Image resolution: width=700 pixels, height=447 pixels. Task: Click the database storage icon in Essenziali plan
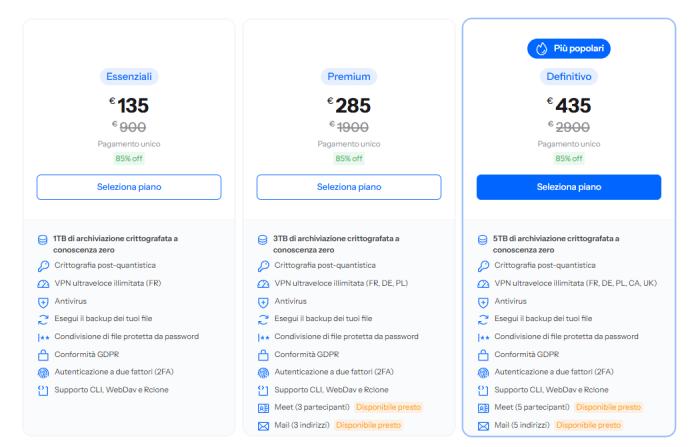(43, 240)
